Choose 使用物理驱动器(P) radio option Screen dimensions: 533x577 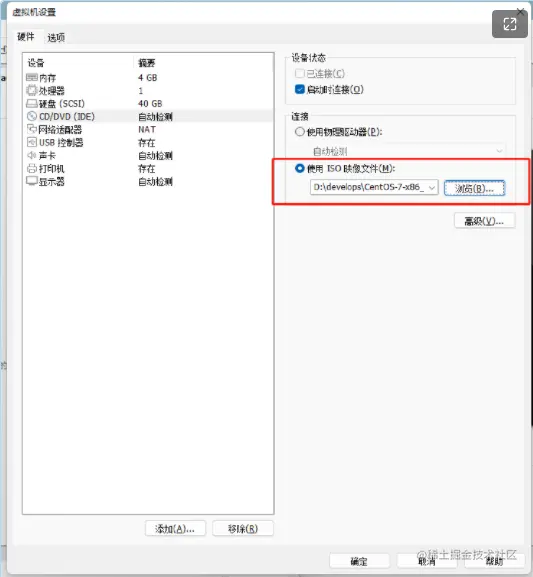click(300, 132)
